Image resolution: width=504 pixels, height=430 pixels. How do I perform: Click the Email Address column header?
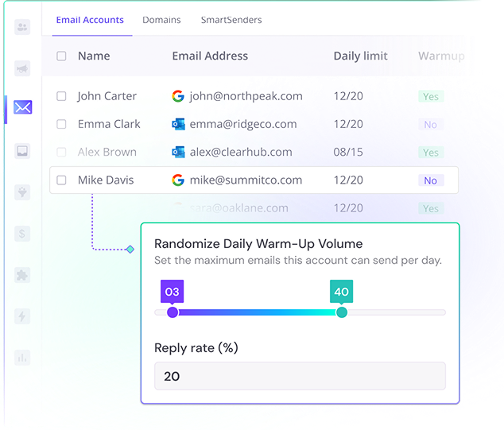[x=210, y=56]
